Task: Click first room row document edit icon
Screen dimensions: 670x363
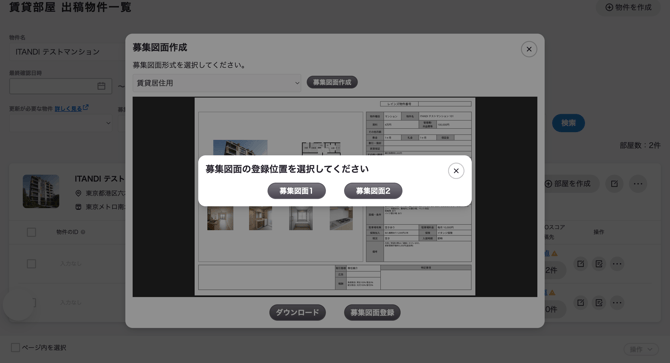Action: 599,264
